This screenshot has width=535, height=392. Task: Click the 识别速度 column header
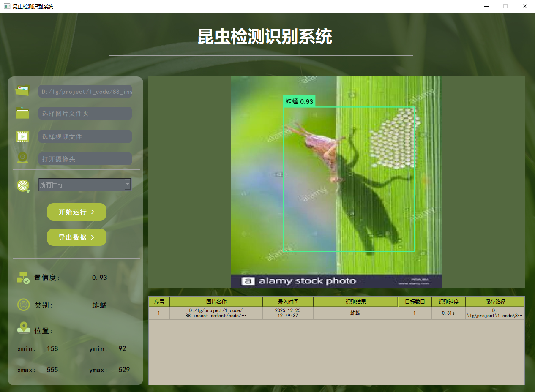tap(448, 302)
